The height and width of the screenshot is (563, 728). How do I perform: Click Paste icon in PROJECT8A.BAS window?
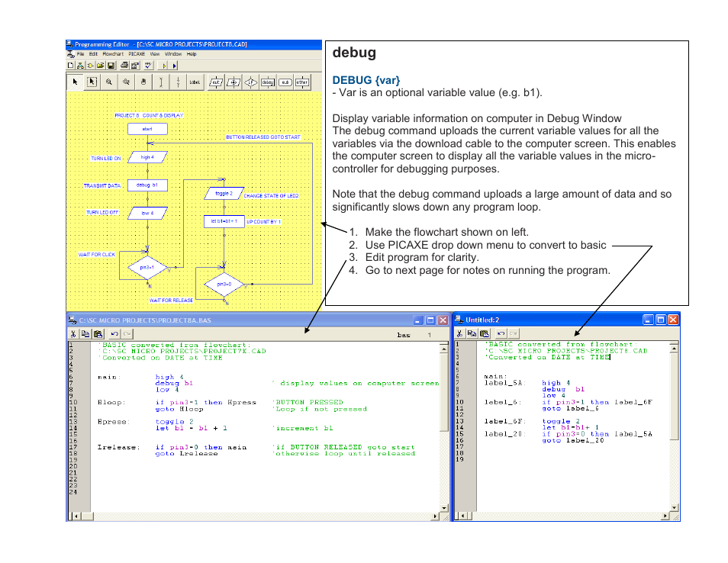[98, 333]
